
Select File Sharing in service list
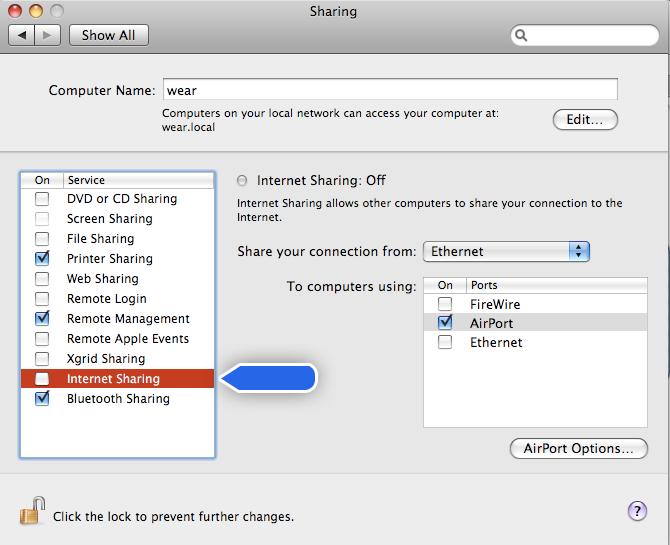(100, 239)
